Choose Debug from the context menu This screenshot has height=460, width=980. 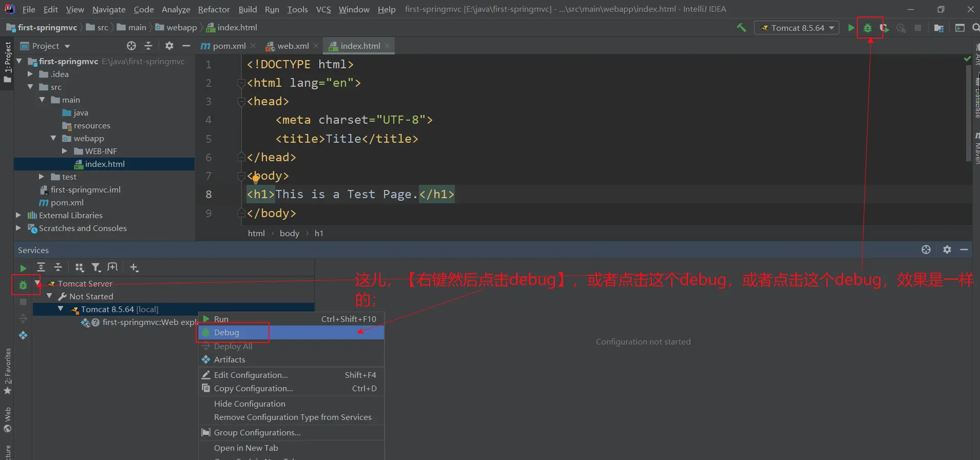[226, 333]
